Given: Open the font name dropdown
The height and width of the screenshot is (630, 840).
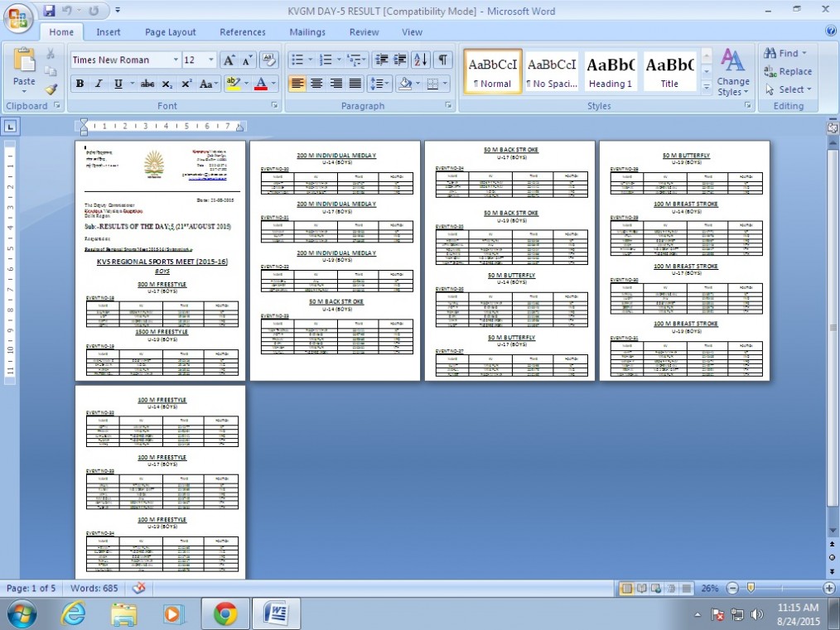Looking at the screenshot, I should [x=176, y=60].
